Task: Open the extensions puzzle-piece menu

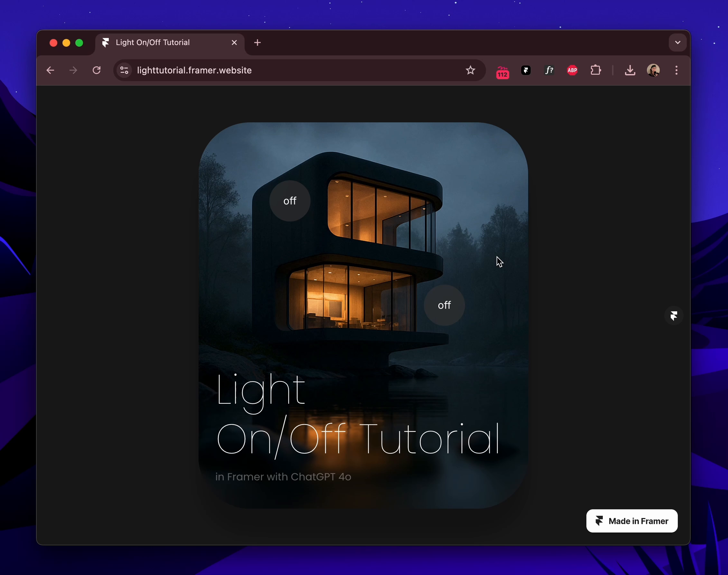Action: [x=596, y=70]
